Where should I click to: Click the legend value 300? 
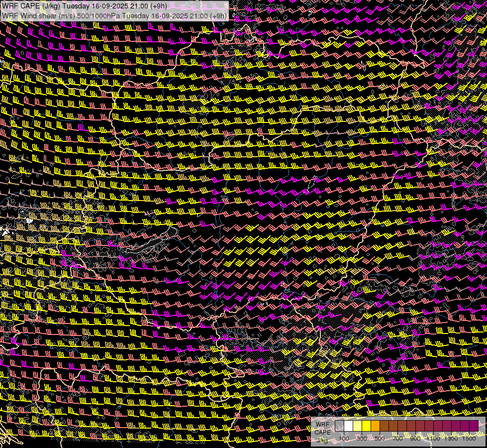362,439
